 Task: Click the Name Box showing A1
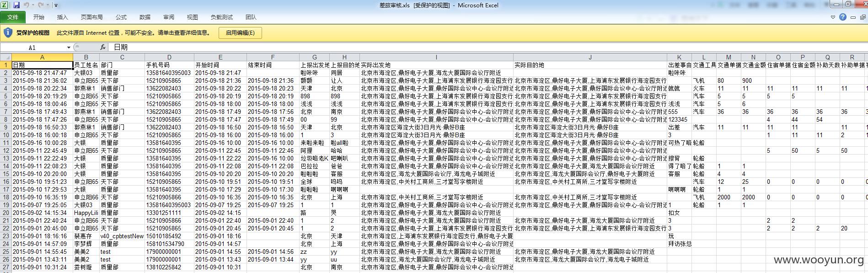pos(32,47)
